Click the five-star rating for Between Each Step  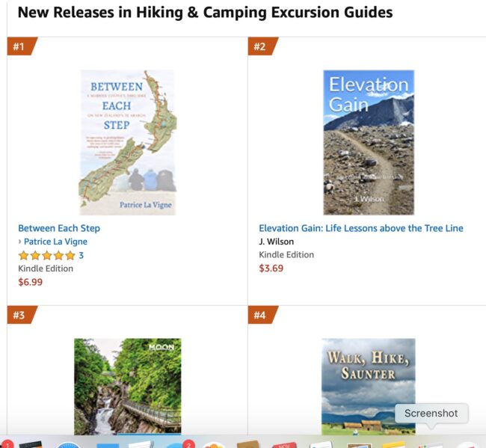[46, 255]
